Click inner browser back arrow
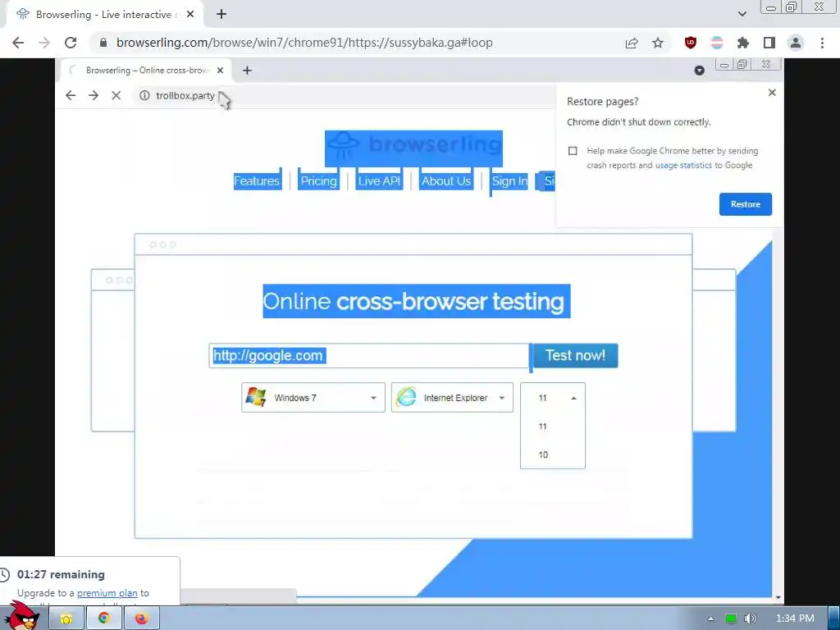Image resolution: width=840 pixels, height=630 pixels. tap(71, 95)
